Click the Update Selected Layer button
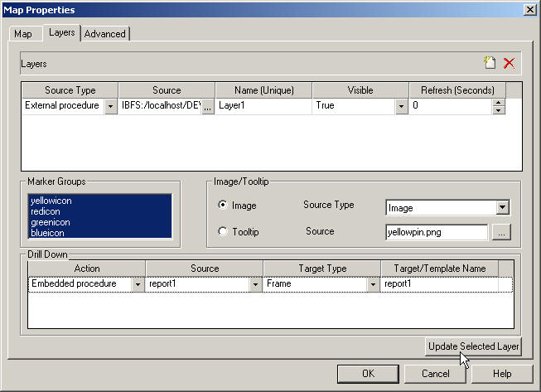The width and height of the screenshot is (541, 392). click(474, 346)
